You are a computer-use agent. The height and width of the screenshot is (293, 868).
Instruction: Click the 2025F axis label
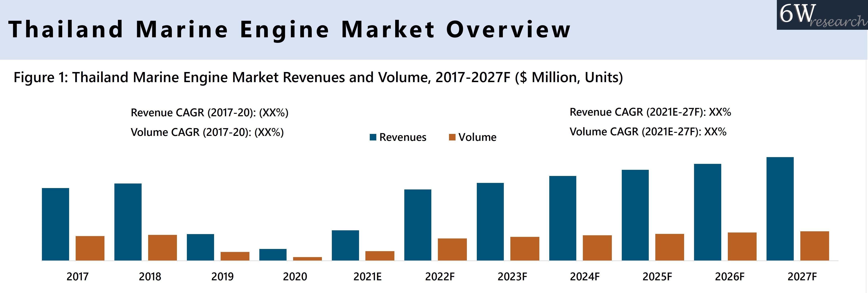tap(657, 277)
